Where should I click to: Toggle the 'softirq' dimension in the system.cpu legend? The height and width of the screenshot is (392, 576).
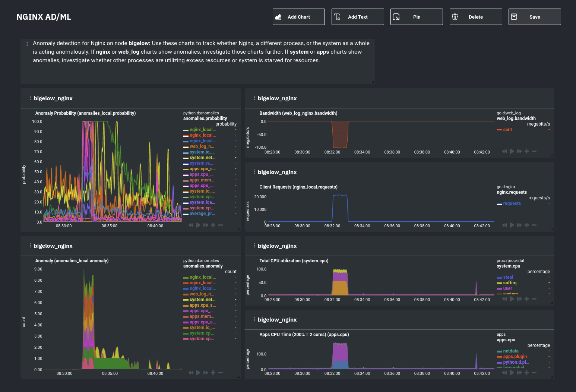[510, 283]
